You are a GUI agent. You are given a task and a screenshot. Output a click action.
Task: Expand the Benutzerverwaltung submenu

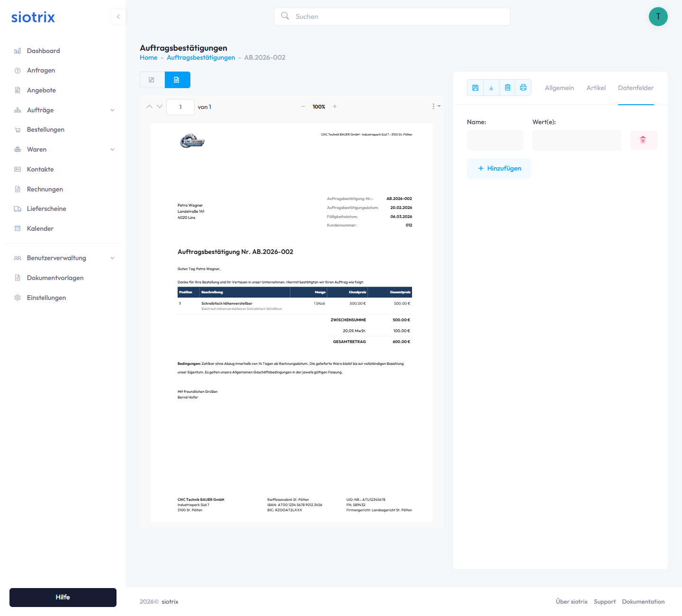pyautogui.click(x=112, y=258)
